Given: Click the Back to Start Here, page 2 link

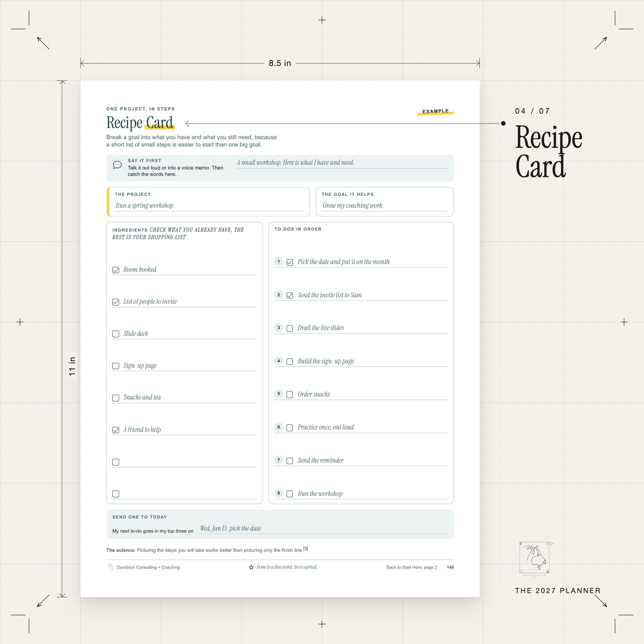Looking at the screenshot, I should (x=412, y=567).
